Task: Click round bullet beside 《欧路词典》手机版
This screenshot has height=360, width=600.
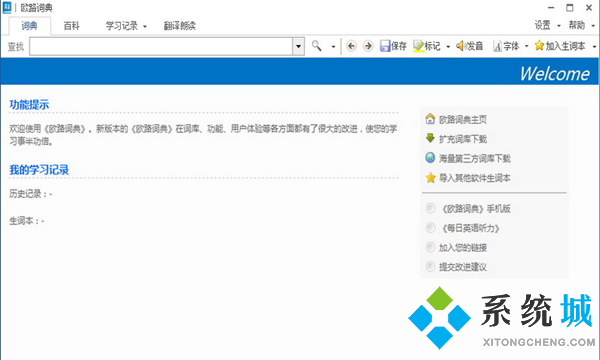Action: coord(430,208)
